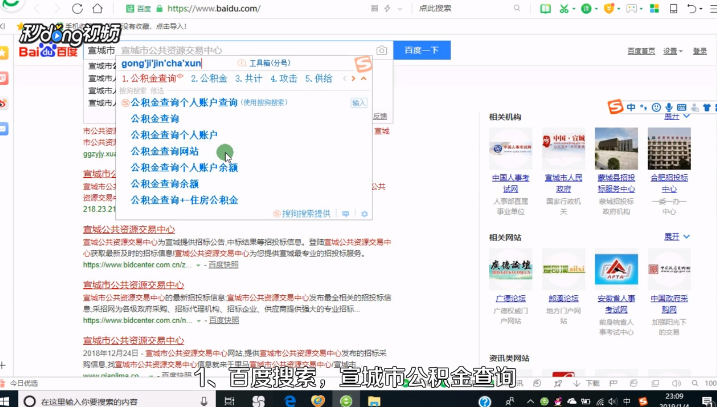Toggle Sogou toolbar 中 language mode
Image resolution: width=717 pixels, height=407 pixels.
point(631,107)
